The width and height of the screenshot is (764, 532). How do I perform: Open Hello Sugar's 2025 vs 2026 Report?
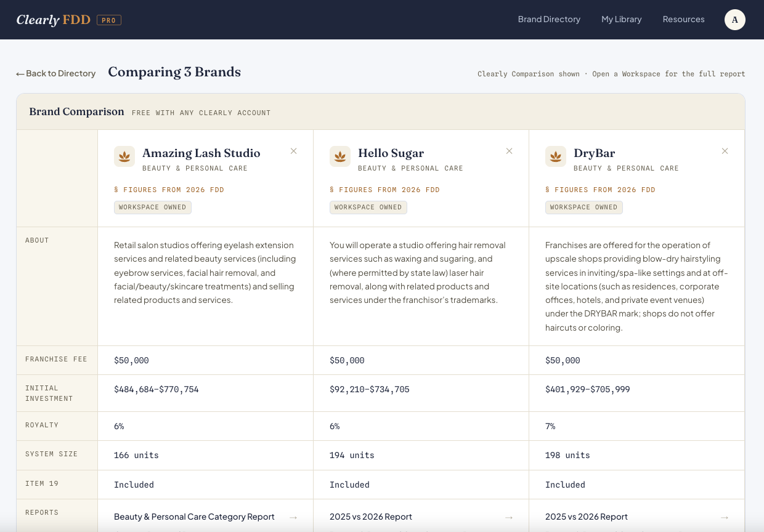[x=371, y=517]
